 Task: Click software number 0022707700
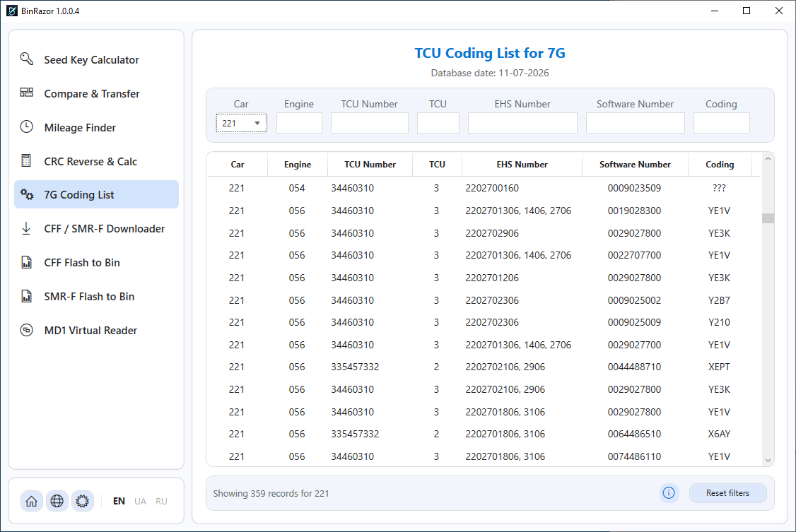(x=634, y=255)
